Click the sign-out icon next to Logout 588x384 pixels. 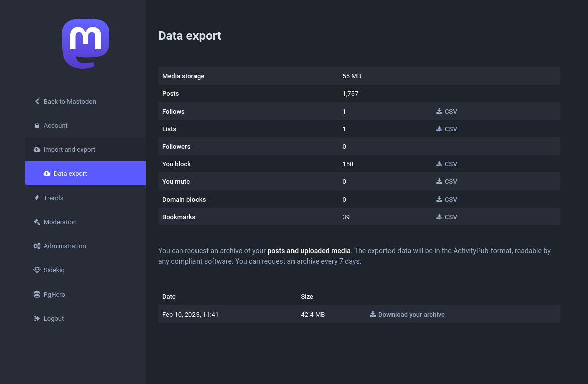[37, 318]
